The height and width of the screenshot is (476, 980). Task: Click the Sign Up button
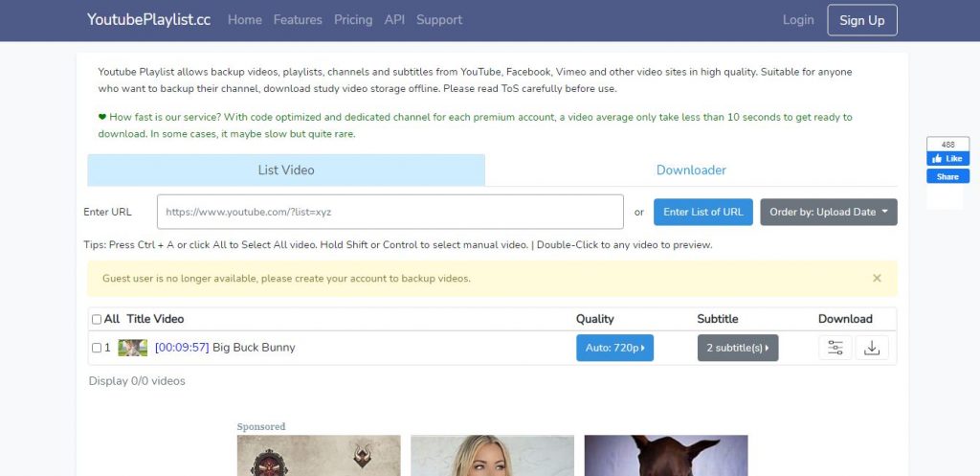coord(861,20)
